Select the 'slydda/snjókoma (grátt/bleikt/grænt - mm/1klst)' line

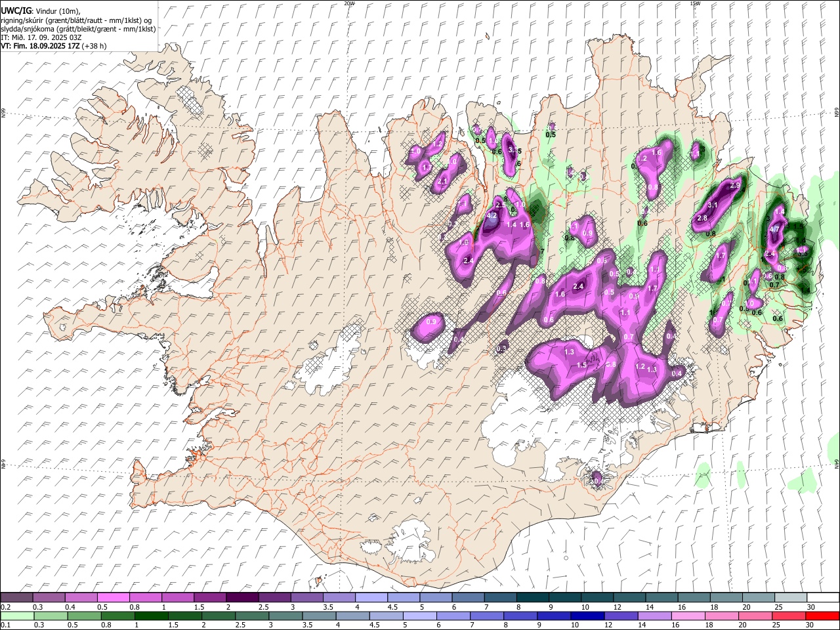point(78,29)
